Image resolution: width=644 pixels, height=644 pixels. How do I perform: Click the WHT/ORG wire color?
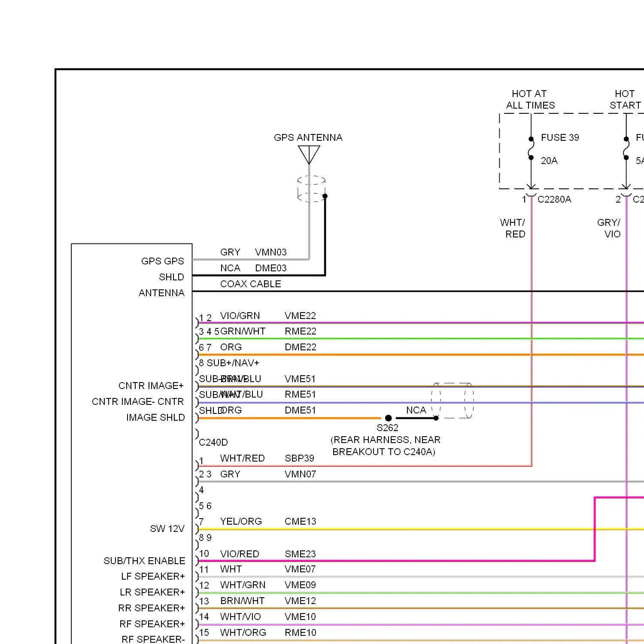pyautogui.click(x=243, y=632)
